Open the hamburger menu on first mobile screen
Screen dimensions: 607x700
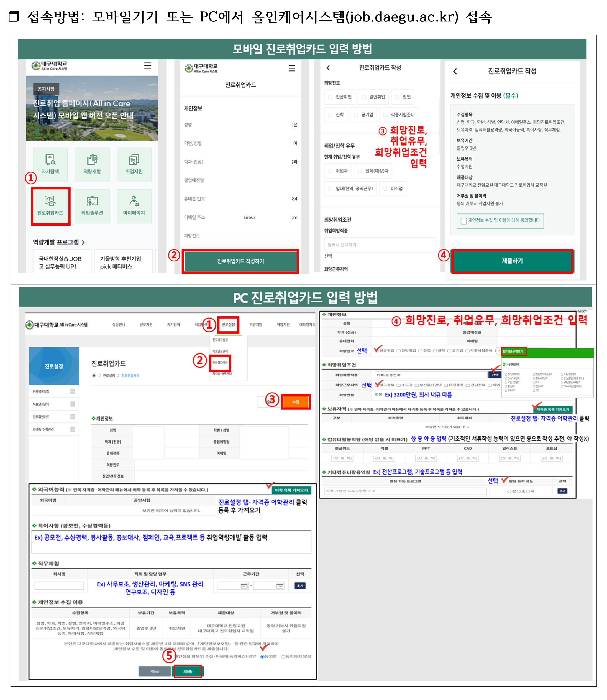(x=148, y=65)
